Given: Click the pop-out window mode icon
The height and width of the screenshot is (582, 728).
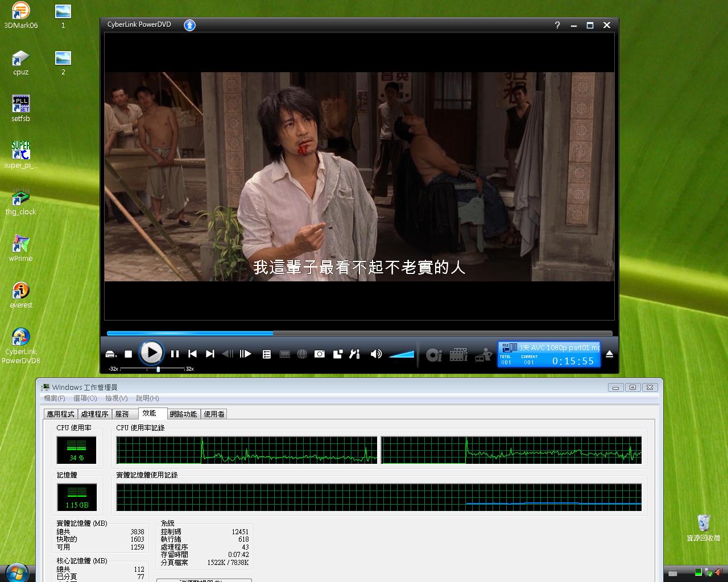Looking at the screenshot, I should [x=337, y=354].
